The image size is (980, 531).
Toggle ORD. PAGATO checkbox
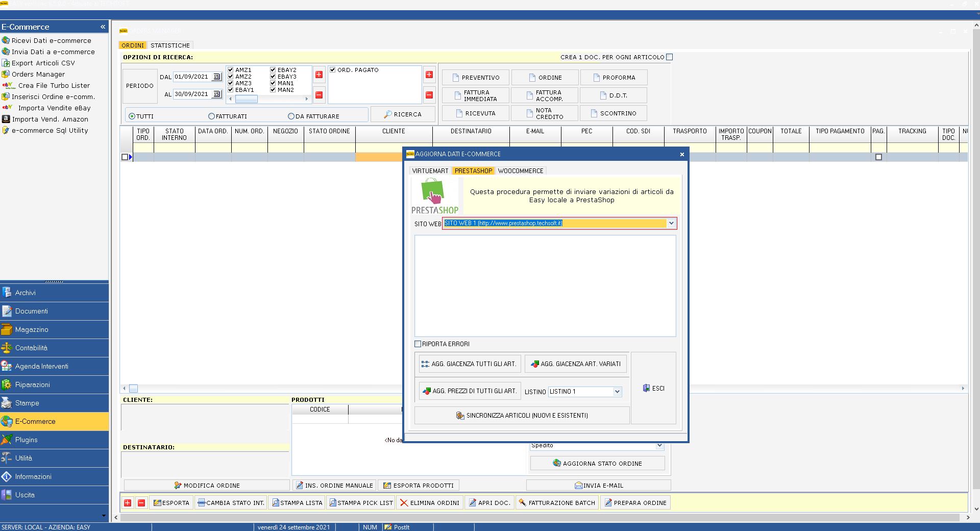tap(333, 70)
